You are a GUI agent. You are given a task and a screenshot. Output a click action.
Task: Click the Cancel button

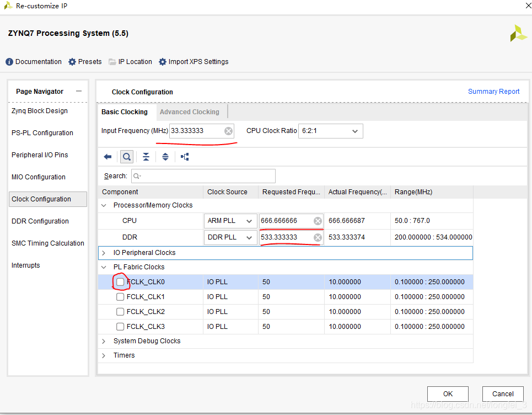coord(503,394)
